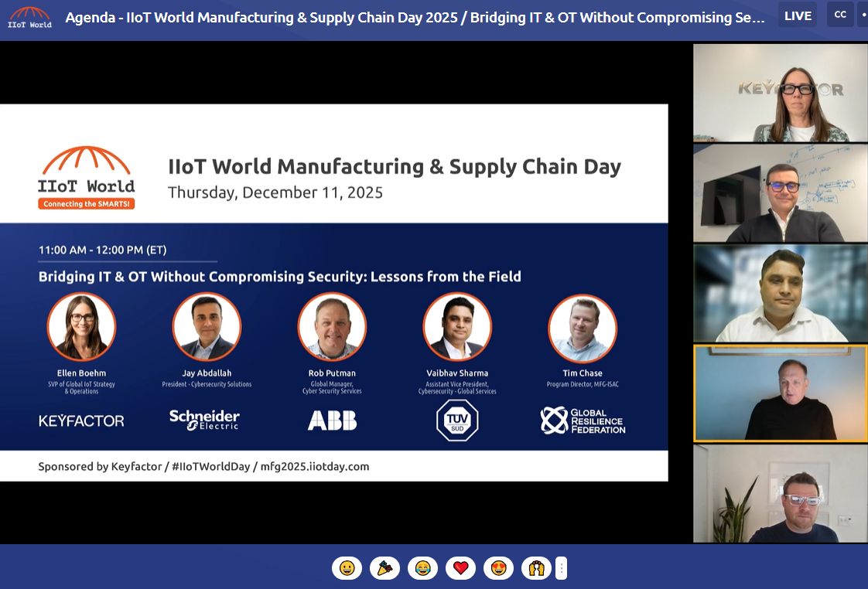Send the red heart emoji reaction
Screen dimensions: 868x589
click(x=460, y=568)
